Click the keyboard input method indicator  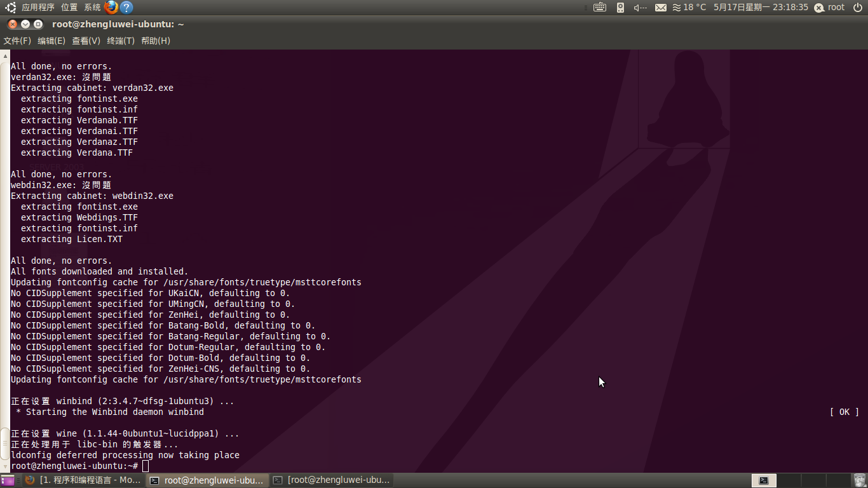(x=600, y=8)
